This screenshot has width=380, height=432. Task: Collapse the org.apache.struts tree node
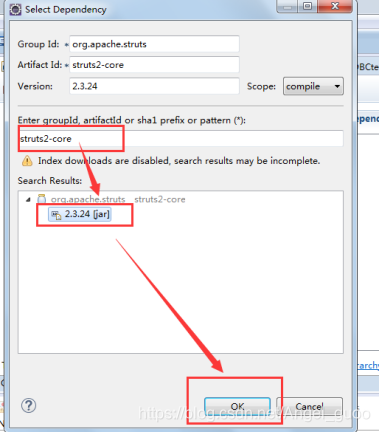click(28, 199)
